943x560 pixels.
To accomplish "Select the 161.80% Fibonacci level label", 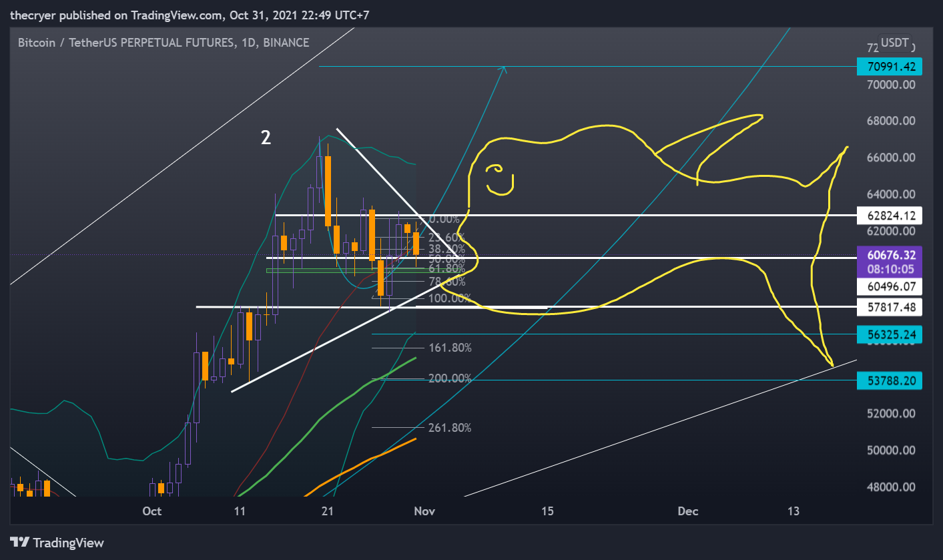I will [x=450, y=348].
